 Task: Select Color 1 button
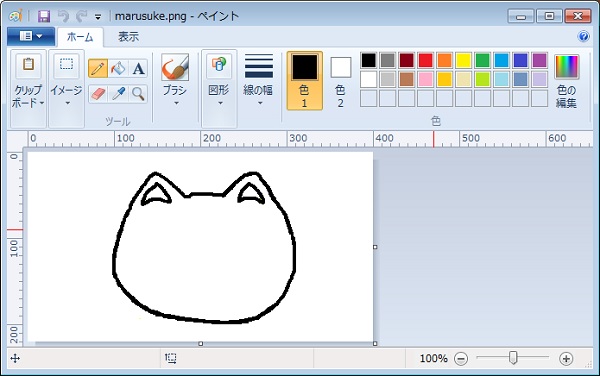305,81
